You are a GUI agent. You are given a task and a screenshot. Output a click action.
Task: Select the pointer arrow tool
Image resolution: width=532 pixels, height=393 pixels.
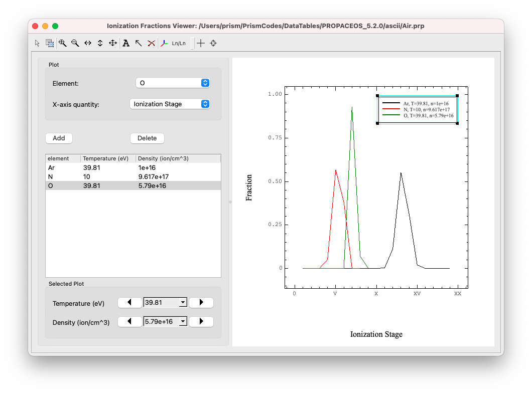(37, 43)
